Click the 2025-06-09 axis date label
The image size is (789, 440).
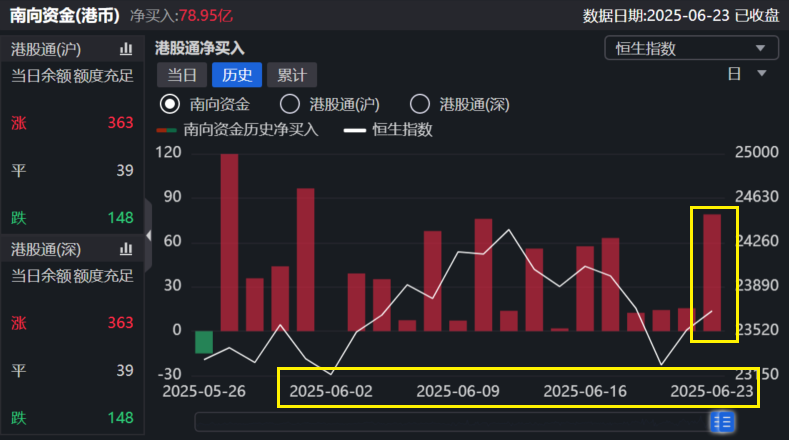(x=458, y=391)
